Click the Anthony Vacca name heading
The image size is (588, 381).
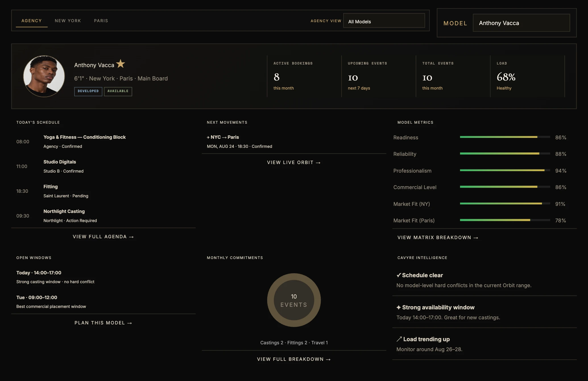[94, 65]
